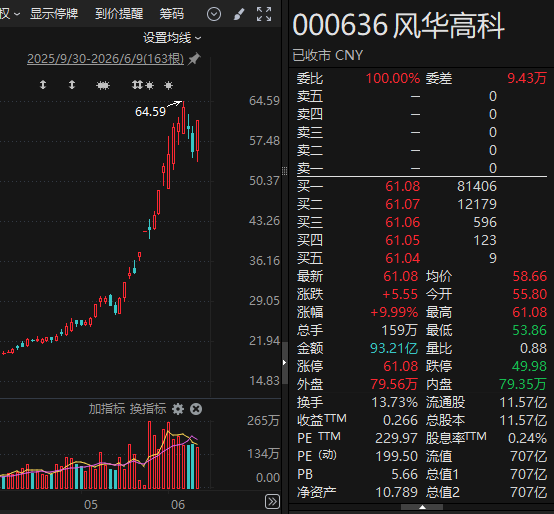Click the 卖五 row label
Viewport: 554px width, 514px height.
click(x=310, y=96)
